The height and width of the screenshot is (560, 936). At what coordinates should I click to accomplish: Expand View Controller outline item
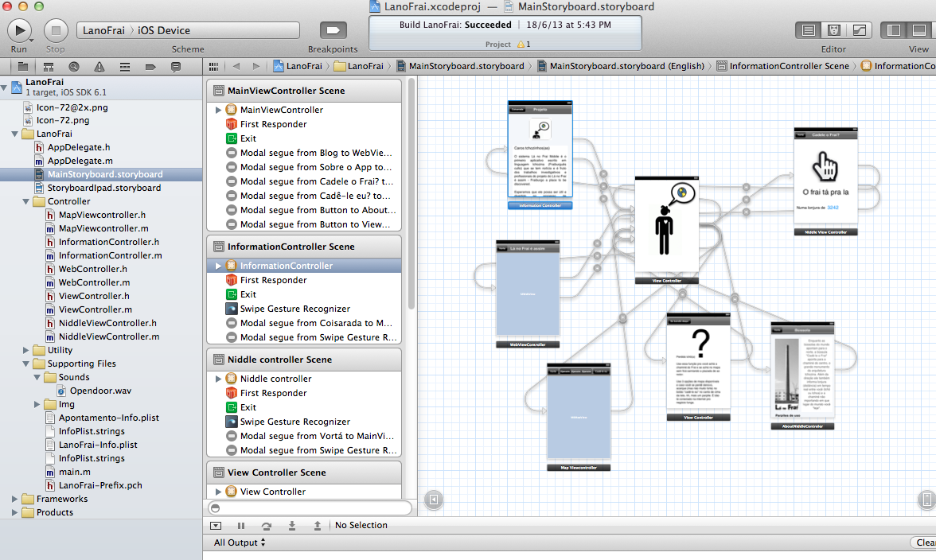click(218, 492)
